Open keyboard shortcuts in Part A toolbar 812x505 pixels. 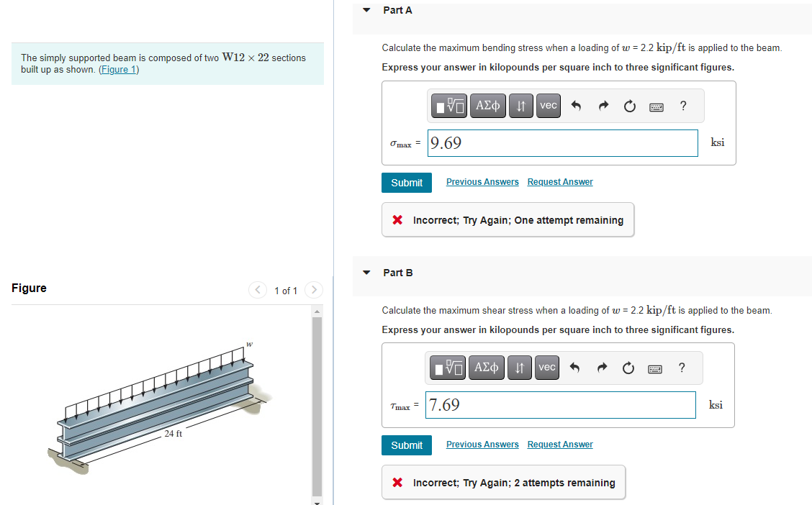(x=657, y=107)
